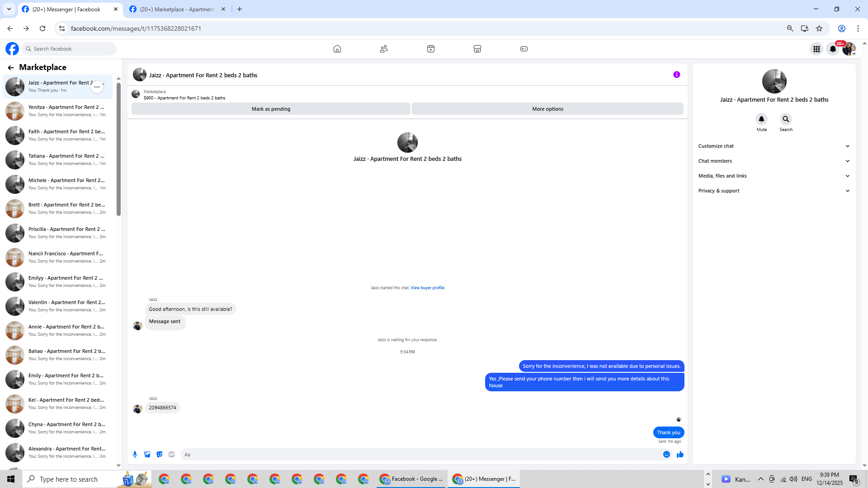Open the emoji picker in composer
The width and height of the screenshot is (868, 488).
pos(666,455)
